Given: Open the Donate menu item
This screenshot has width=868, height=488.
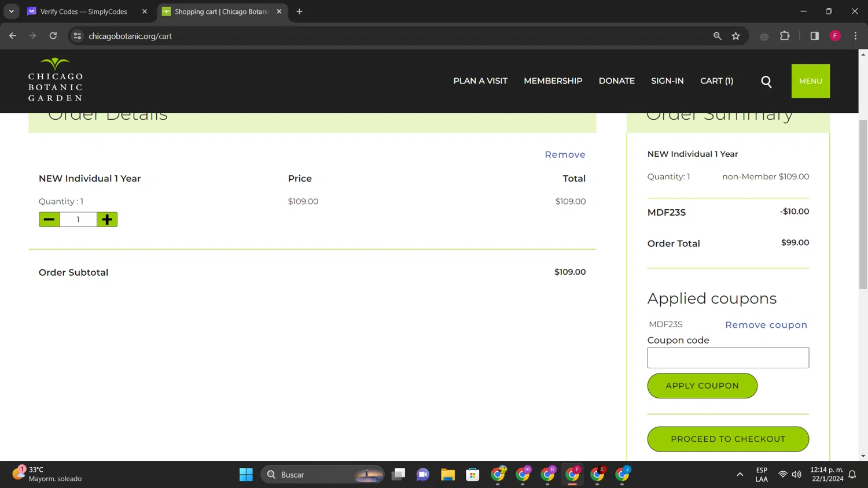Looking at the screenshot, I should tap(617, 81).
